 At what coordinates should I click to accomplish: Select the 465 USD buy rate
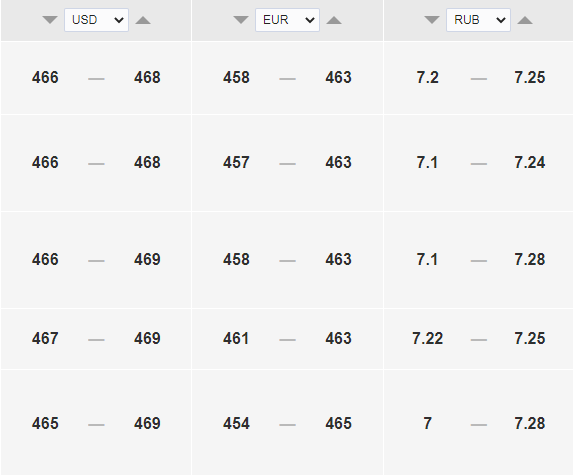click(45, 423)
